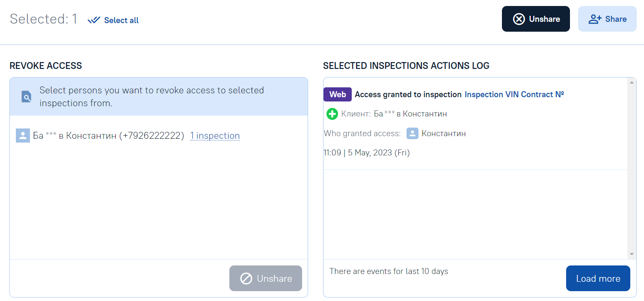This screenshot has width=644, height=301.
Task: Open the 1 inspection link
Action: (215, 136)
